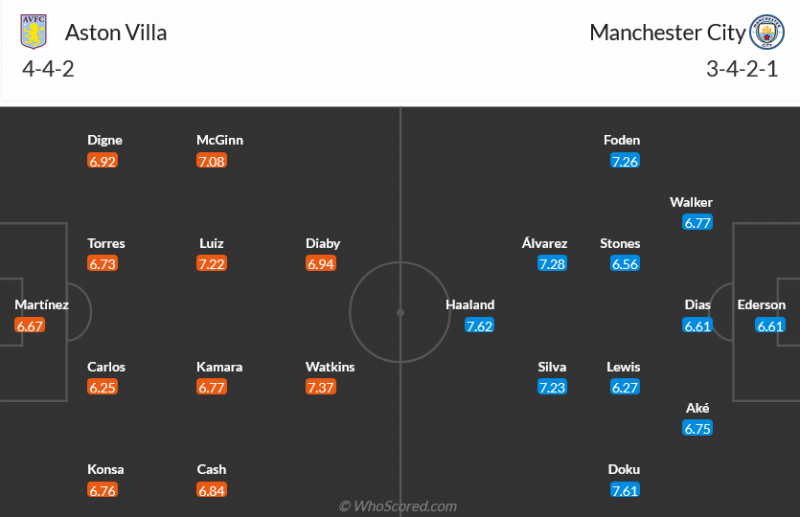Image resolution: width=800 pixels, height=517 pixels.
Task: Select Luiz's 7.22 rating badge
Action: (211, 264)
